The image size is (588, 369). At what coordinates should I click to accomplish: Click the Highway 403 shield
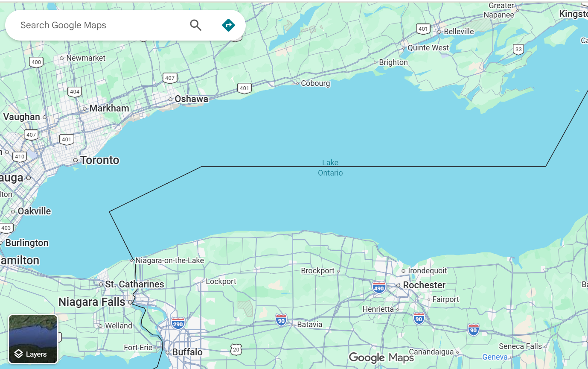click(6, 228)
